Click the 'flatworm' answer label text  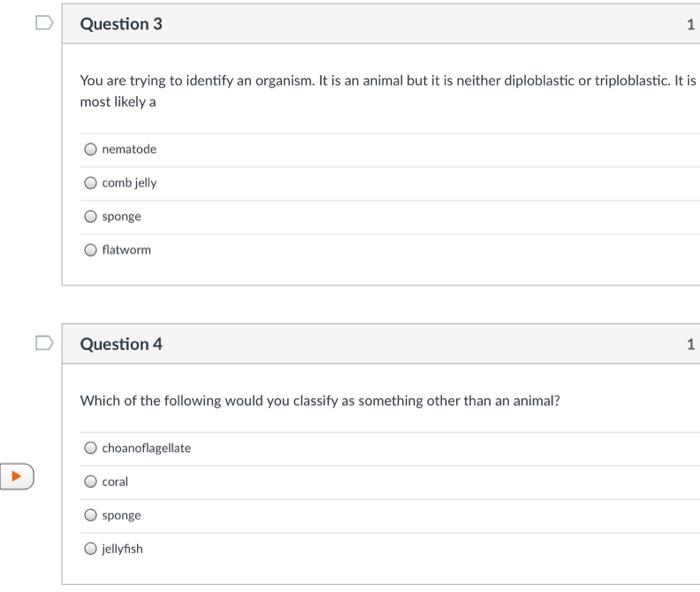point(126,250)
